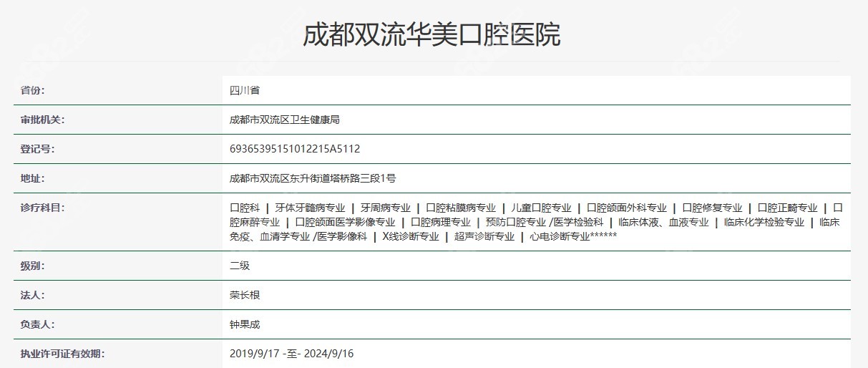Screen dimensions: 868x368
Task: Select the 级别 label
Action: pos(32,266)
